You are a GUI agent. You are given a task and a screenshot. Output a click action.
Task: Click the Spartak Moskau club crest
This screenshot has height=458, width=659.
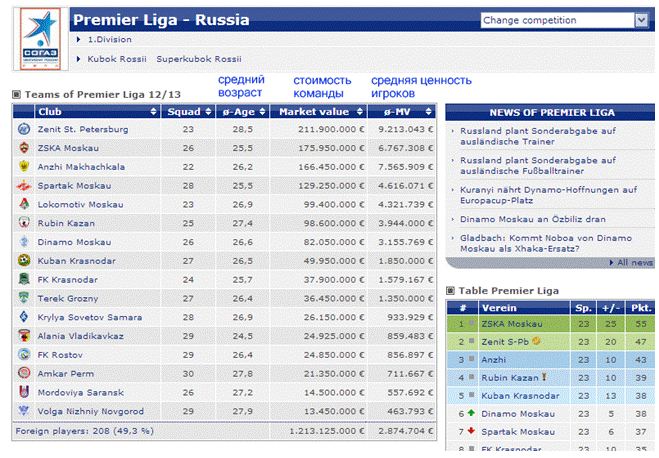click(x=24, y=185)
